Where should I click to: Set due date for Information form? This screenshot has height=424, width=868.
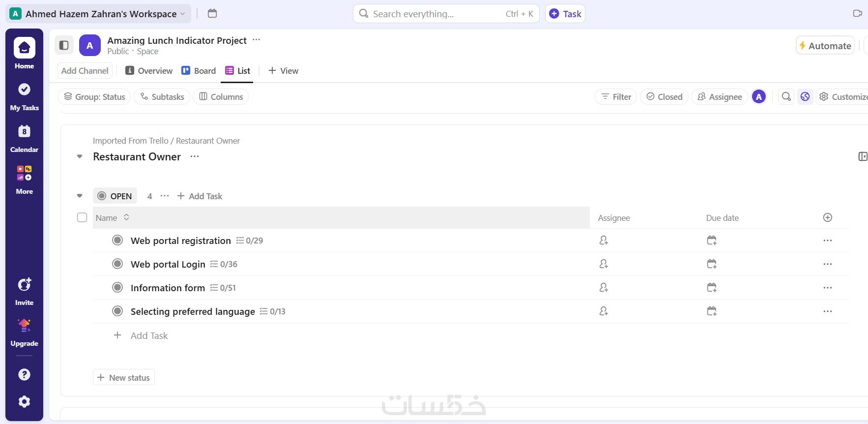(x=711, y=288)
